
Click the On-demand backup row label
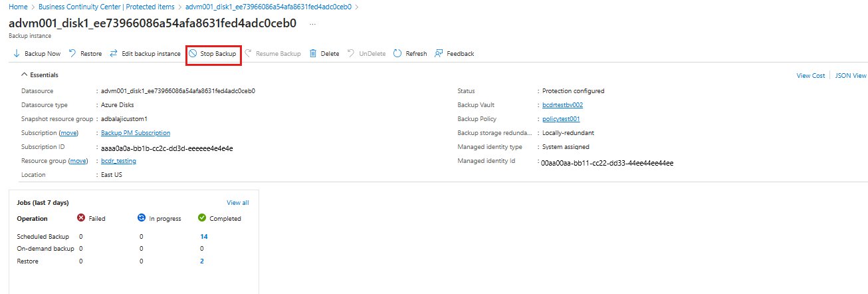45,249
